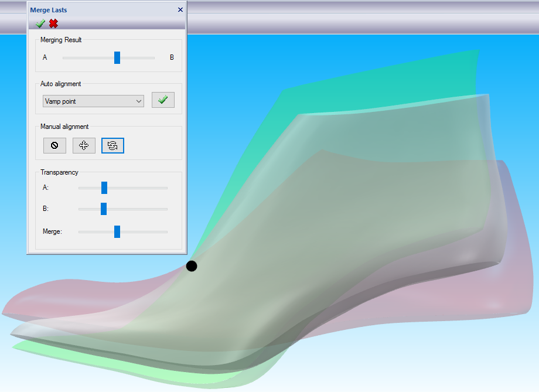539x392 pixels.
Task: Click the 'A' end label of Merging Result
Action: coord(45,57)
